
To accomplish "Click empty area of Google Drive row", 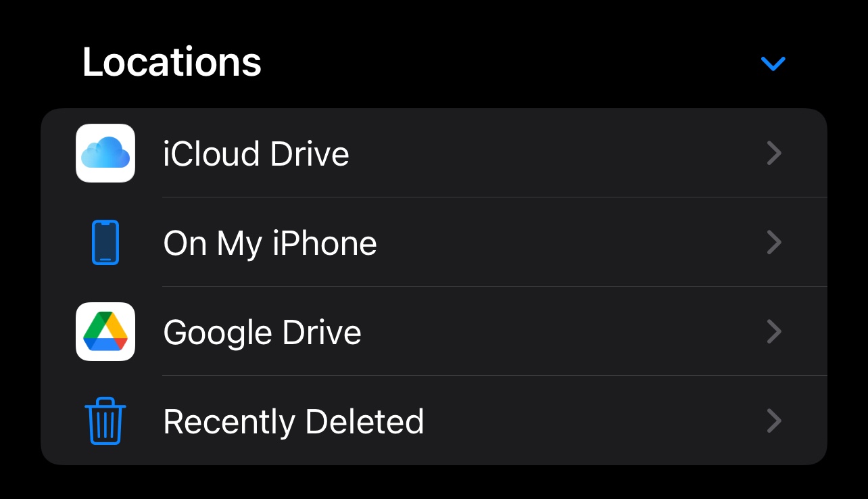I will point(561,332).
